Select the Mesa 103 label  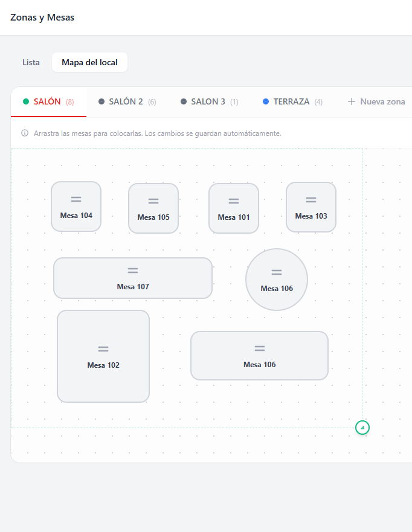pyautogui.click(x=311, y=216)
